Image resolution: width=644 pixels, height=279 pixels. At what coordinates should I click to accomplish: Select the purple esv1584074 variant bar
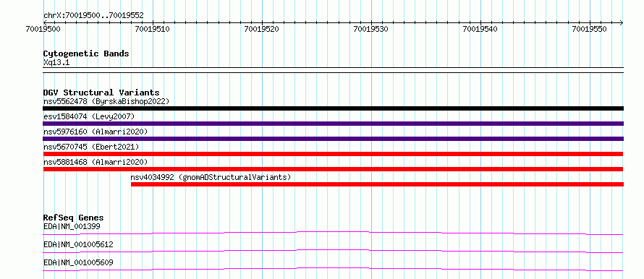tap(333, 124)
